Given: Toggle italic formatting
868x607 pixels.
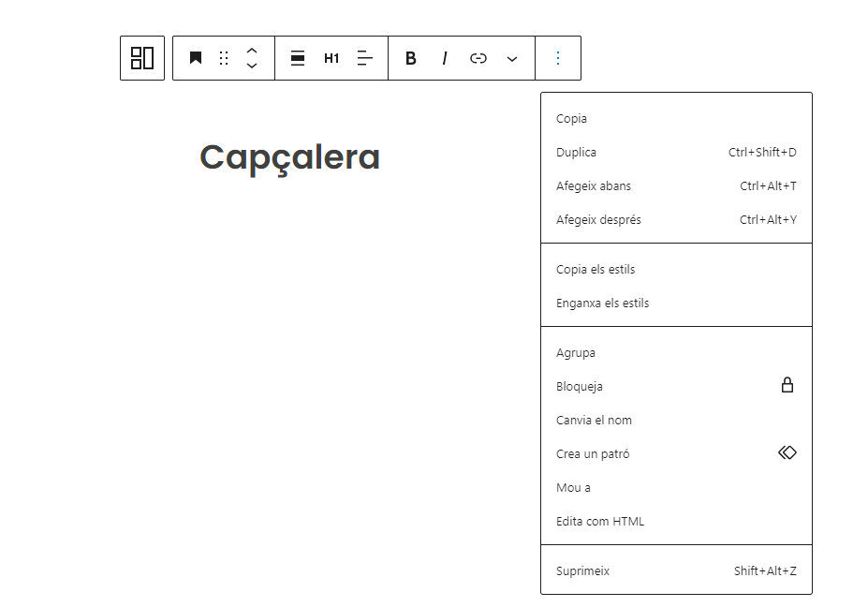Looking at the screenshot, I should coord(445,58).
